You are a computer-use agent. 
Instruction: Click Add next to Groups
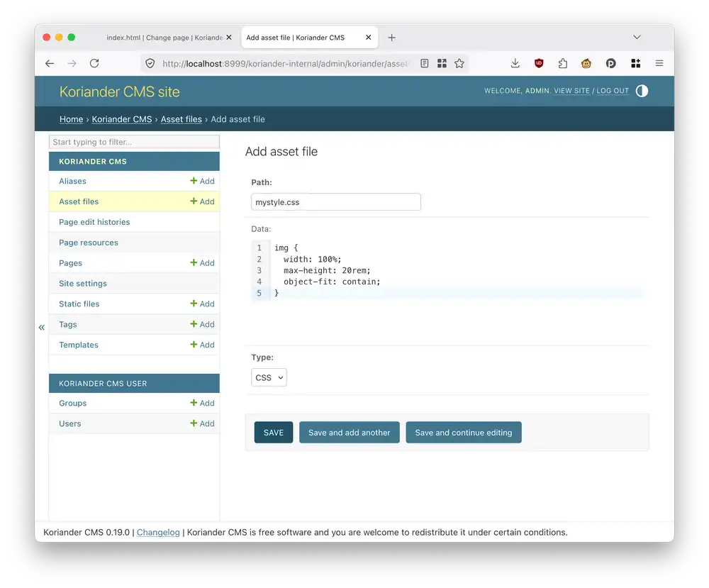(202, 403)
